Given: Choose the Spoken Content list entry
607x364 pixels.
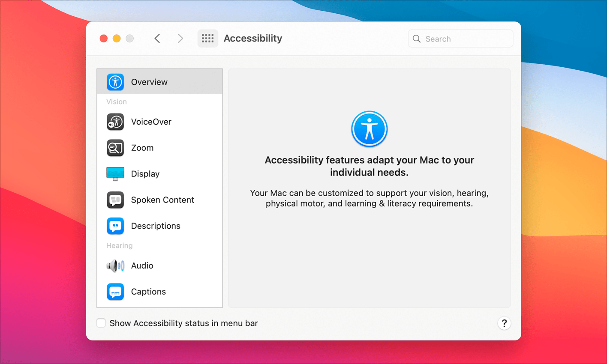Looking at the screenshot, I should pyautogui.click(x=162, y=200).
